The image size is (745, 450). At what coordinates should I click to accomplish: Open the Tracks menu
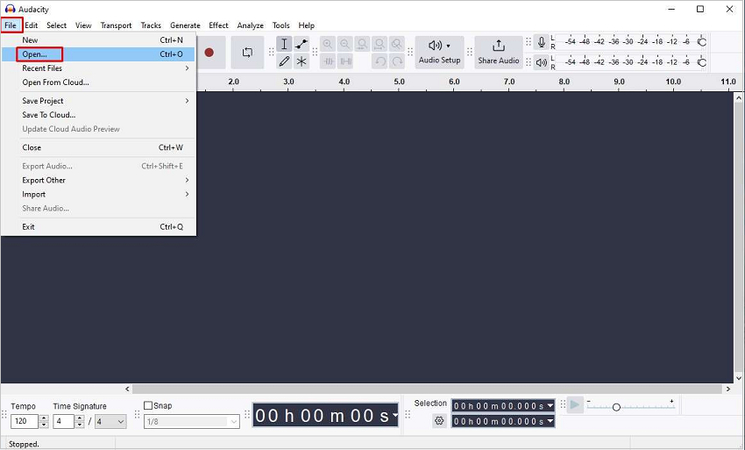(151, 25)
